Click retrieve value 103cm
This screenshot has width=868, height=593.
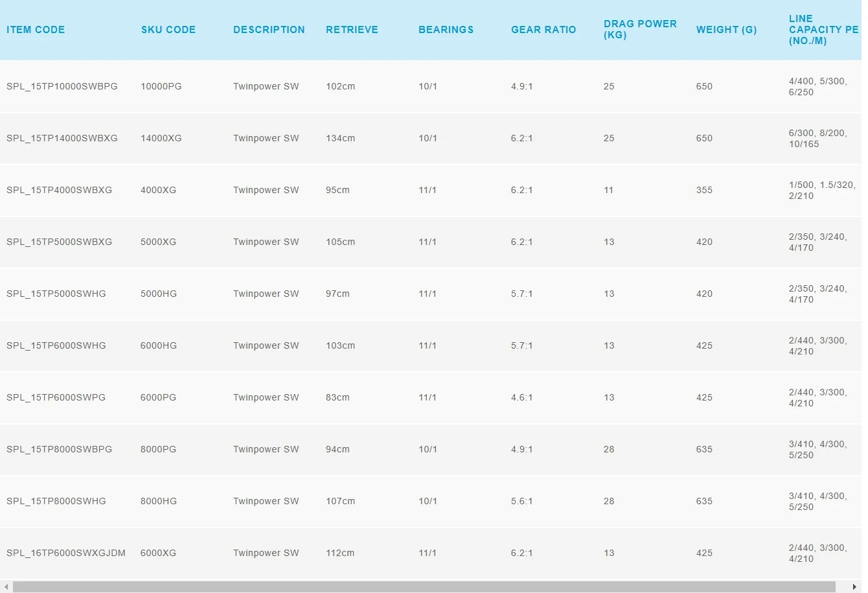[x=341, y=345]
